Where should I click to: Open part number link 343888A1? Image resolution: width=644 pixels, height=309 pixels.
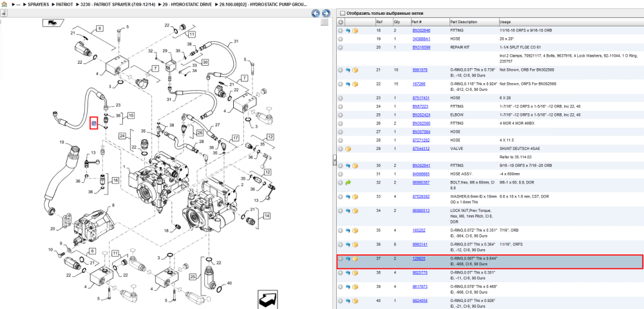(x=421, y=39)
